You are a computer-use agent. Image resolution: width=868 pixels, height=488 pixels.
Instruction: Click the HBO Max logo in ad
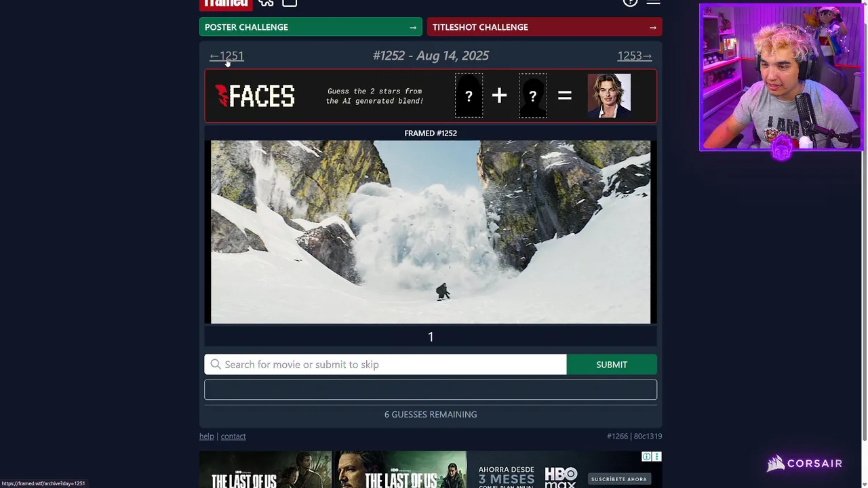(x=561, y=477)
